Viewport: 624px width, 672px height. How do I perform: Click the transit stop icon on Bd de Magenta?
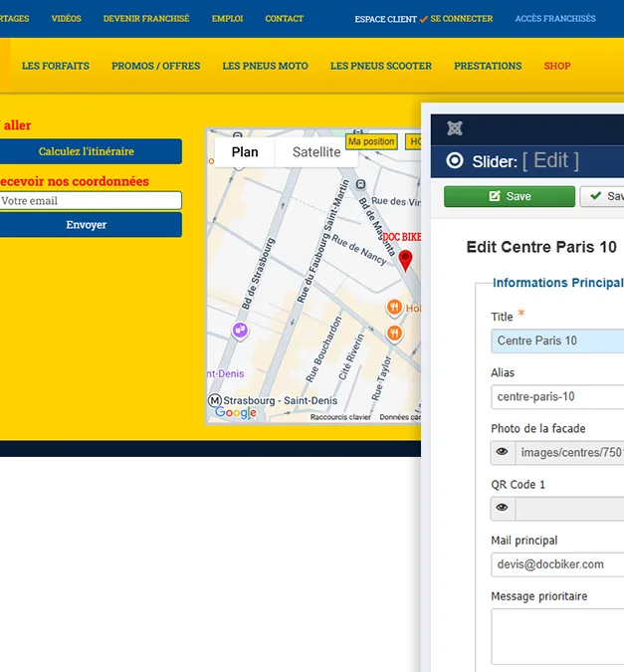361,184
